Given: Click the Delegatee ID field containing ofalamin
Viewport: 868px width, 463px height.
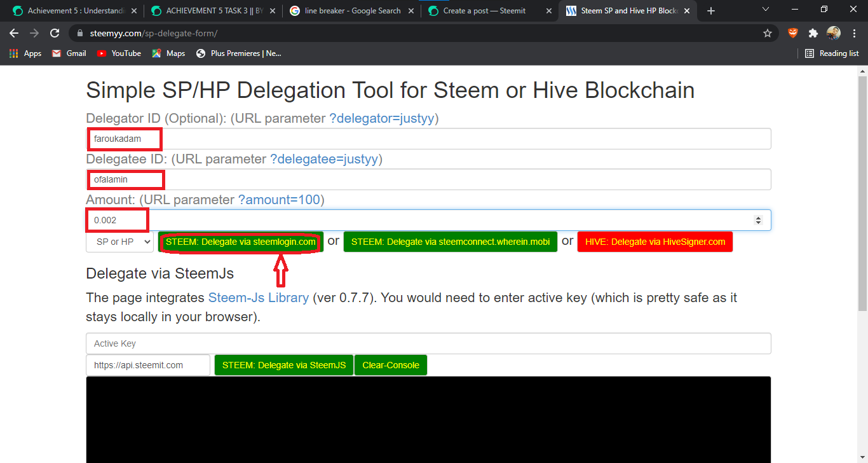Looking at the screenshot, I should click(428, 179).
